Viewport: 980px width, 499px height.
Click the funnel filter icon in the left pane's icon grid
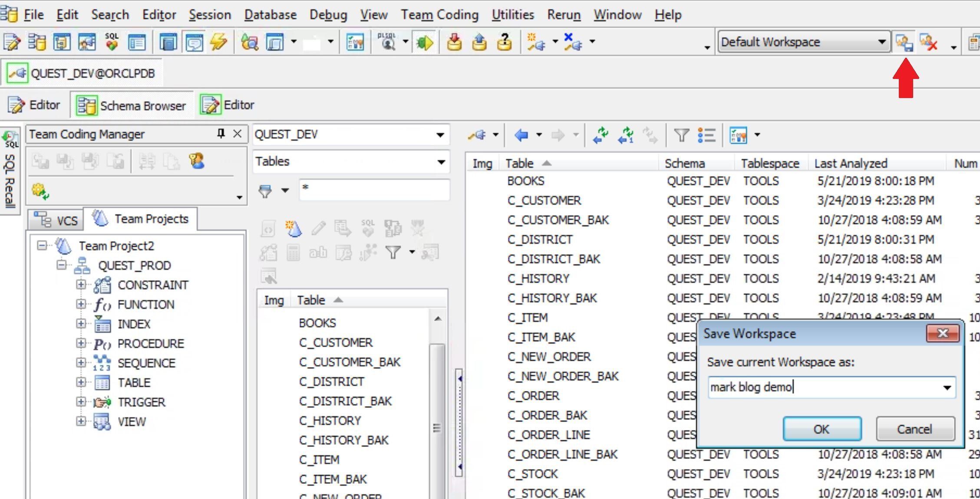[393, 252]
